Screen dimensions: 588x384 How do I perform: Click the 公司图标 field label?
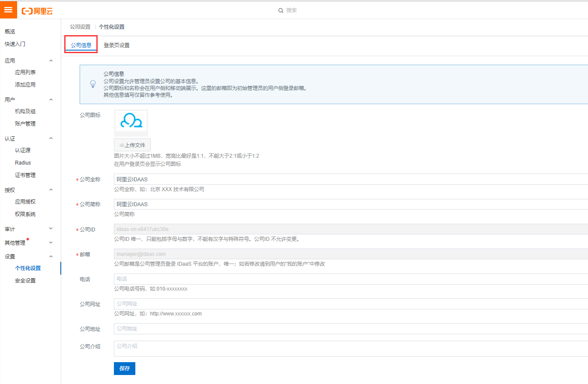(x=90, y=115)
